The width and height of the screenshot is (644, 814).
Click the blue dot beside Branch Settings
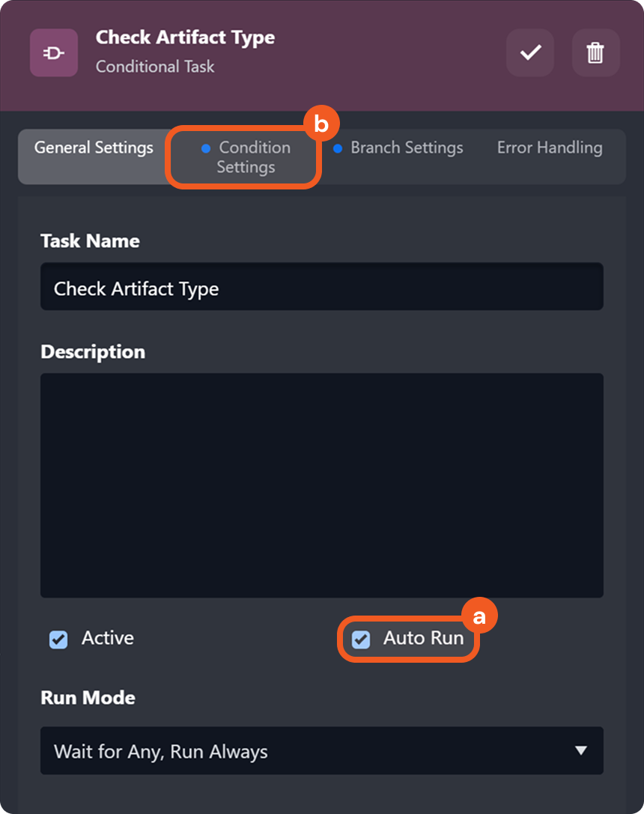tap(337, 148)
